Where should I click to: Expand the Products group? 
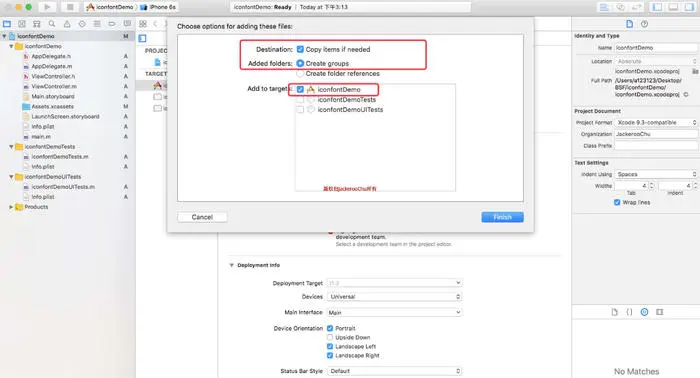11,207
